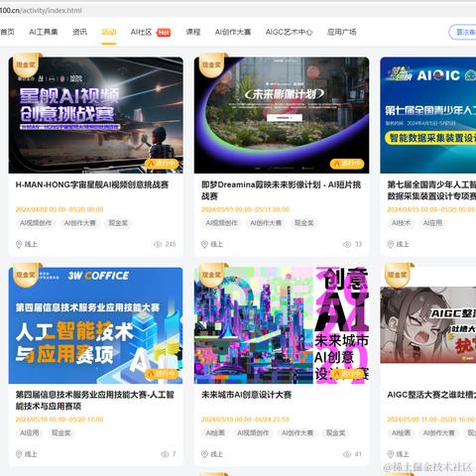
Task: Click the 算法 button at top right
Action: tap(463, 33)
